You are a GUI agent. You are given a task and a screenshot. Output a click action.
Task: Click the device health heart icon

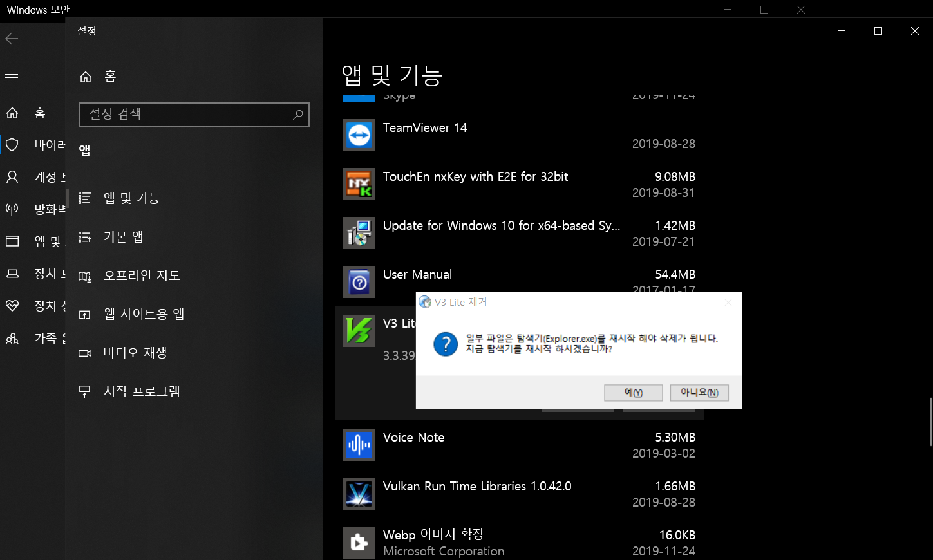(x=12, y=306)
